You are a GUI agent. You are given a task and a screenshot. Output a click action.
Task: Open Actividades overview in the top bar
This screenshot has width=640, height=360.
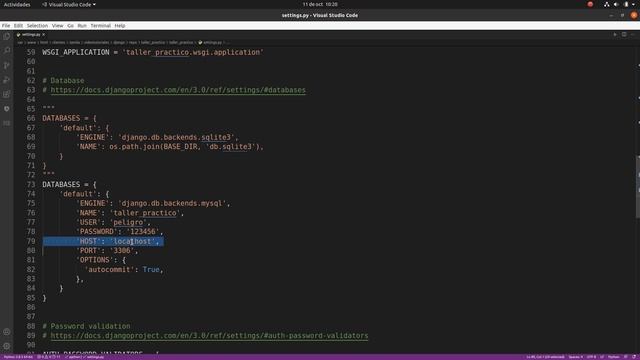17,4
